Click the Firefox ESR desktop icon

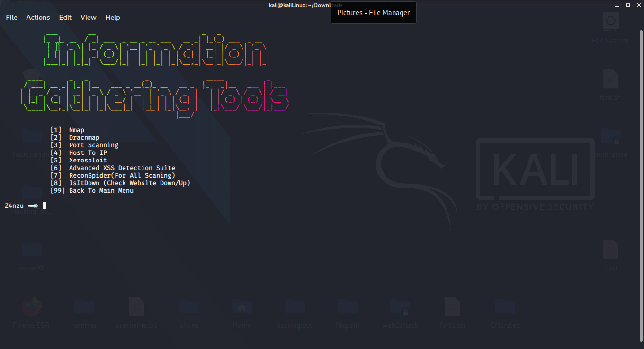point(32,308)
